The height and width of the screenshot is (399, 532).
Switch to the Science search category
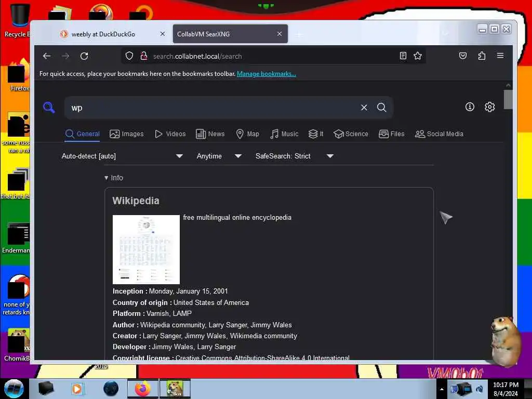coord(351,134)
